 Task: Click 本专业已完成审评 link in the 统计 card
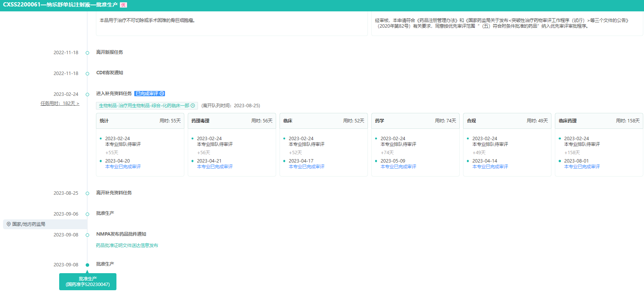coord(123,167)
